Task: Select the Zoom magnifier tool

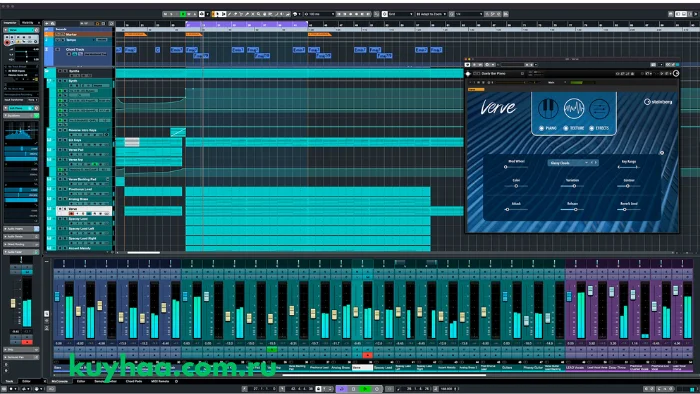Action: (258, 14)
